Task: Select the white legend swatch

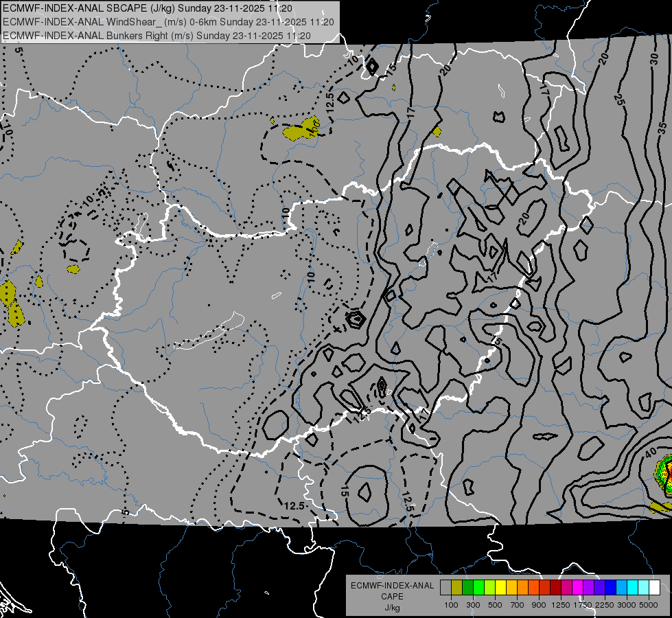Action: tap(654, 588)
